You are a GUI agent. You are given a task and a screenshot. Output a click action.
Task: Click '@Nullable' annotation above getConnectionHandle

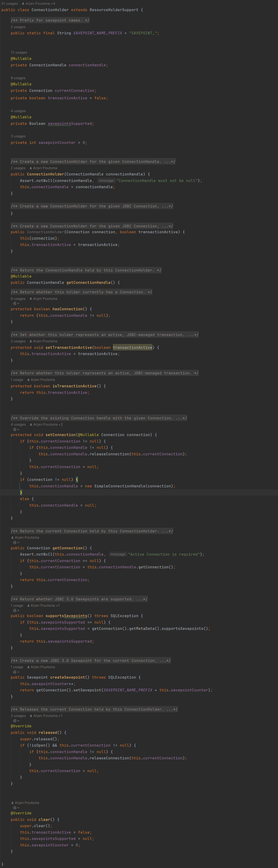tap(21, 276)
